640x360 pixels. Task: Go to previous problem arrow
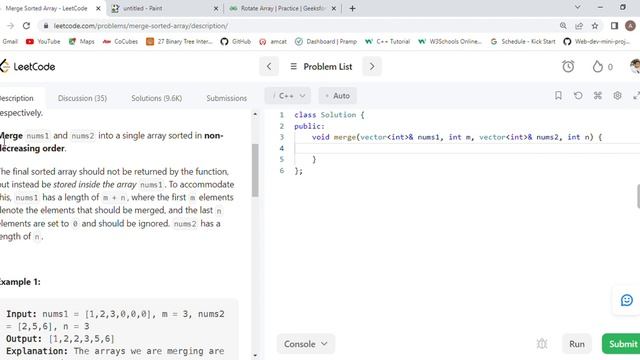(x=269, y=67)
